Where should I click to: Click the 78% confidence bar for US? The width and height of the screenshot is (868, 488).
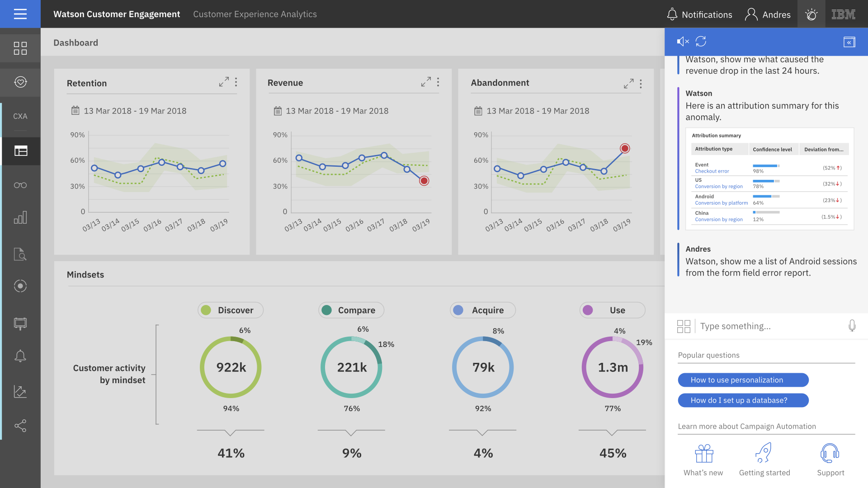click(x=766, y=181)
